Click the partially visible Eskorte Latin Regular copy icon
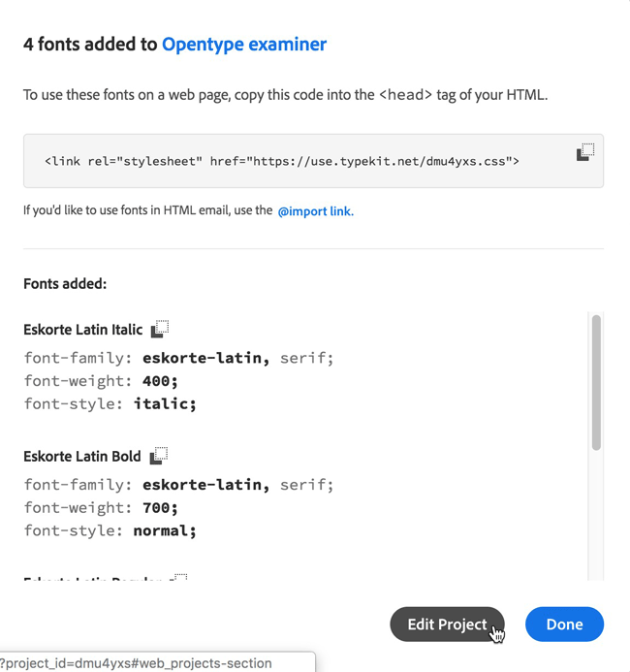 click(x=178, y=577)
